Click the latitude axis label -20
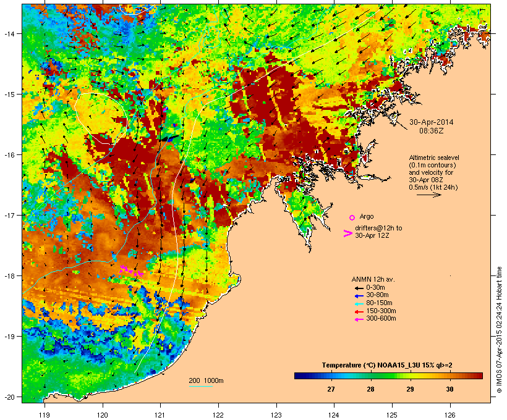The height and width of the screenshot is (420, 507). pyautogui.click(x=9, y=397)
